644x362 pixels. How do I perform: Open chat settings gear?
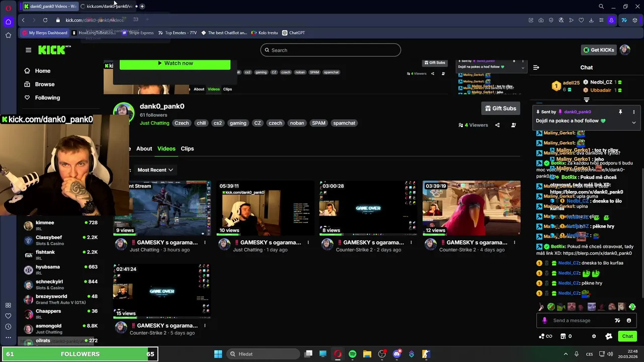pyautogui.click(x=594, y=336)
